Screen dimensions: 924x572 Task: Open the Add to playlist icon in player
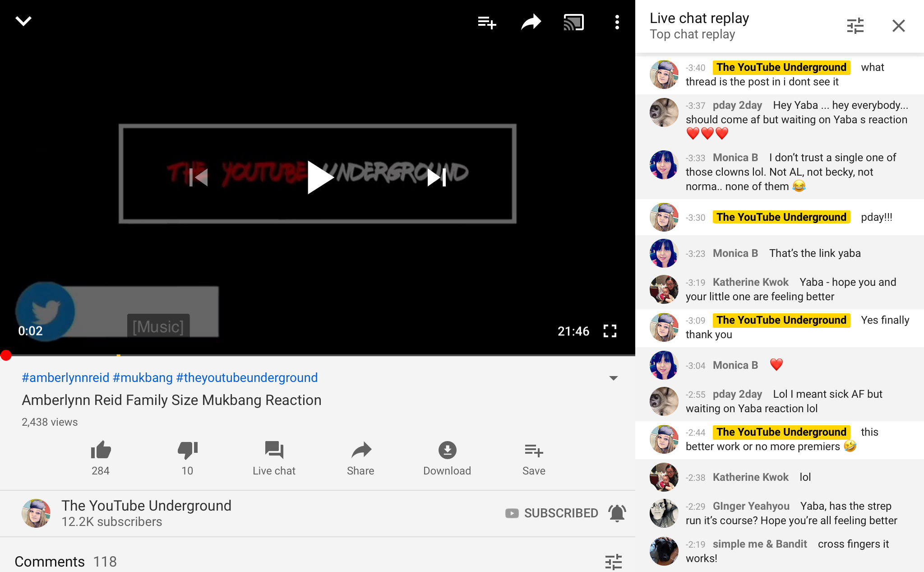487,22
